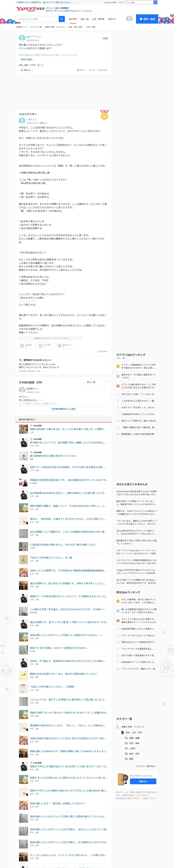This screenshot has width=174, height=868.
Task: Open the user avatar icon in header
Action: (x=129, y=19)
